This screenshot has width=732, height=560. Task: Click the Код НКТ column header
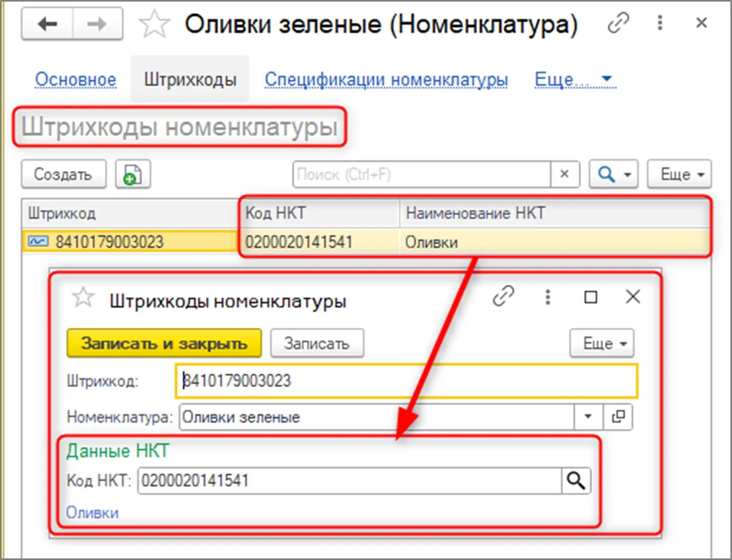pos(320,213)
